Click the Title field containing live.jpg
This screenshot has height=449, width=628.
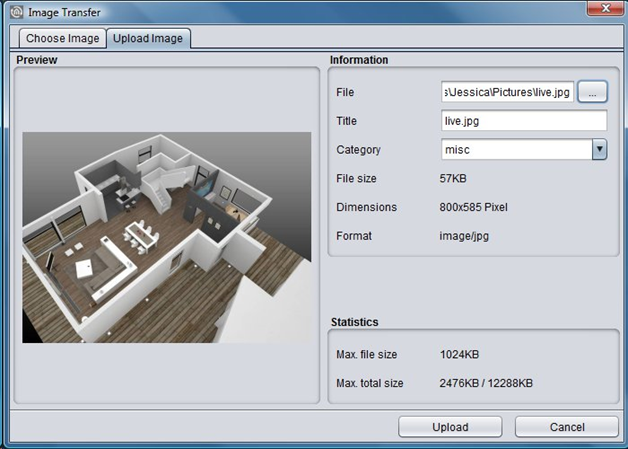[524, 121]
